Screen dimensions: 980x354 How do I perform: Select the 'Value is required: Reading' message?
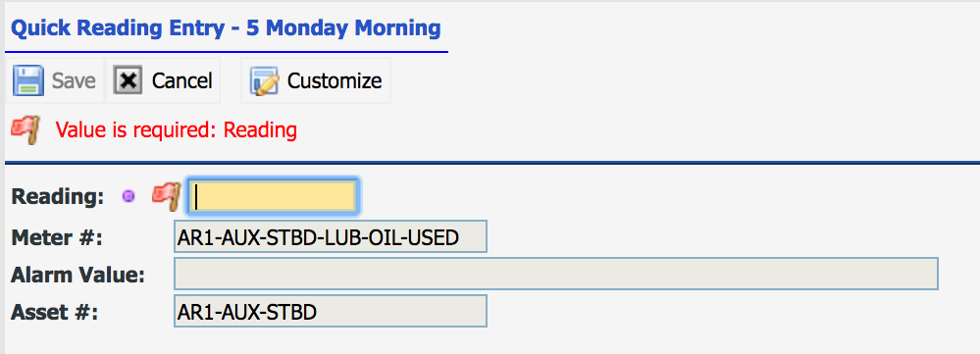click(176, 130)
